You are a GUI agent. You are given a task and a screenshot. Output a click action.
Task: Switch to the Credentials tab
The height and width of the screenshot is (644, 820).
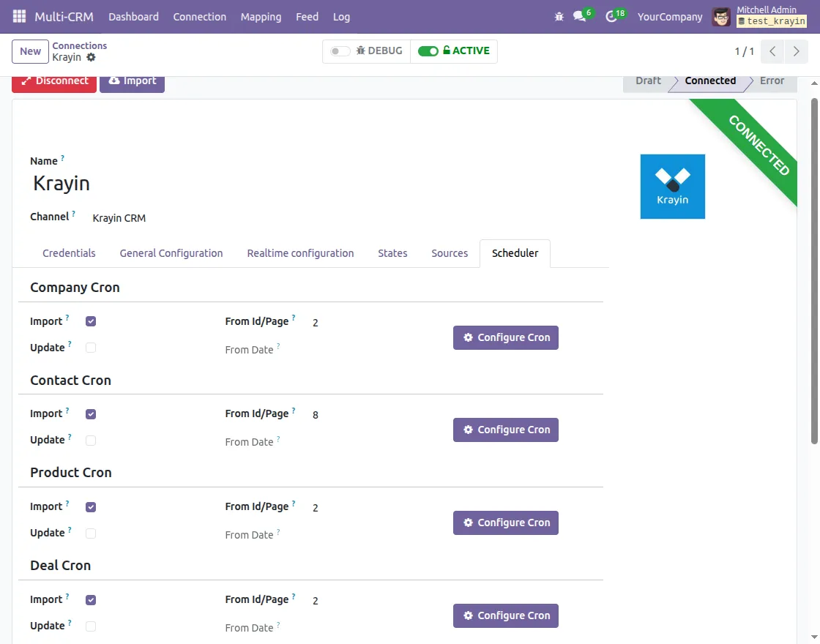click(x=69, y=253)
